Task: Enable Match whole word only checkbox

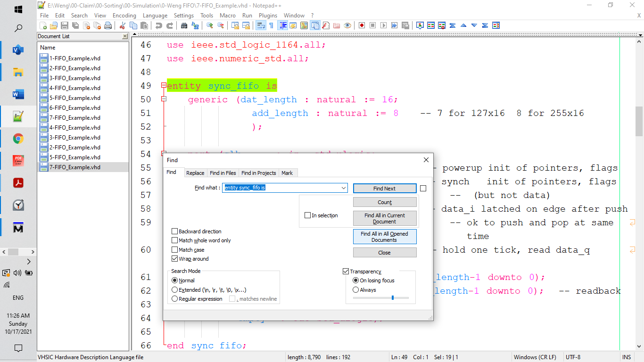Action: point(175,240)
